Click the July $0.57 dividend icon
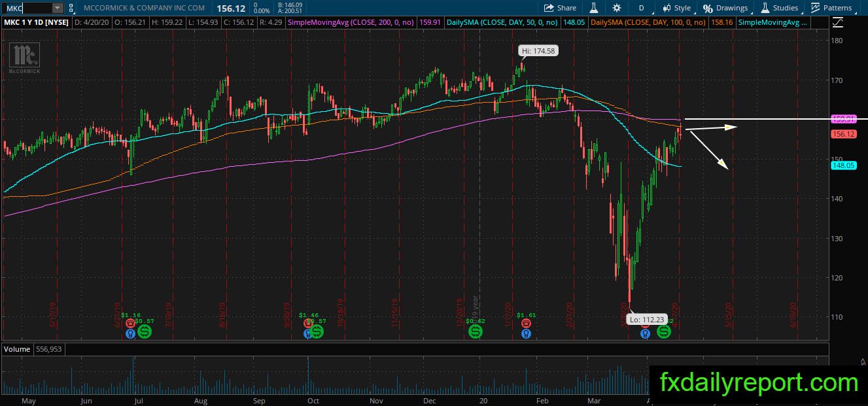The width and height of the screenshot is (868, 406). pos(145,331)
